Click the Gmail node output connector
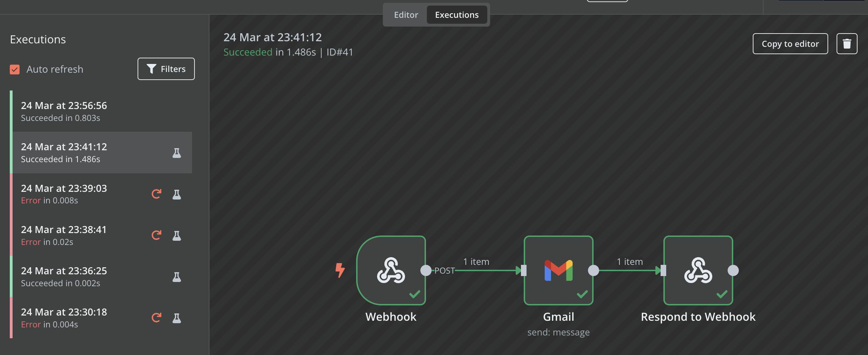 pyautogui.click(x=593, y=270)
